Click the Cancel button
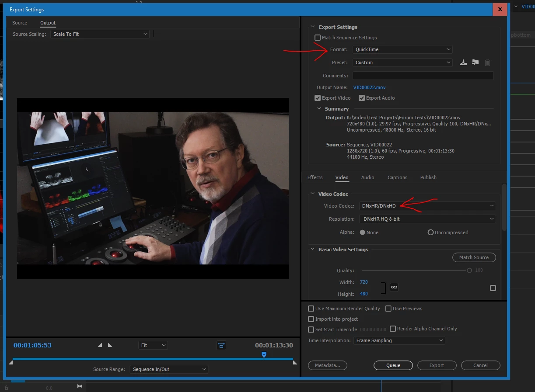Image resolution: width=535 pixels, height=392 pixels. click(x=480, y=365)
